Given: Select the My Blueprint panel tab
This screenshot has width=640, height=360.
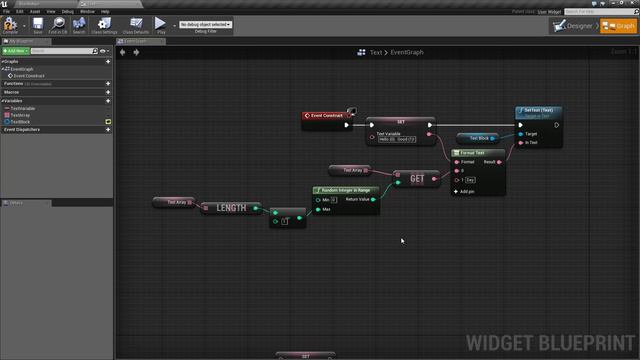Looking at the screenshot, I should (26, 41).
